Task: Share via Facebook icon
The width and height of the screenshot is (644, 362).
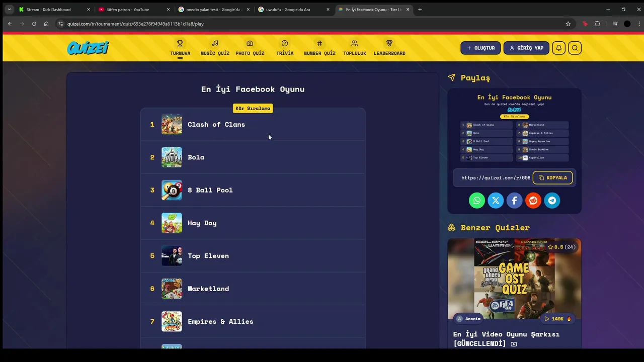Action: [x=514, y=200]
